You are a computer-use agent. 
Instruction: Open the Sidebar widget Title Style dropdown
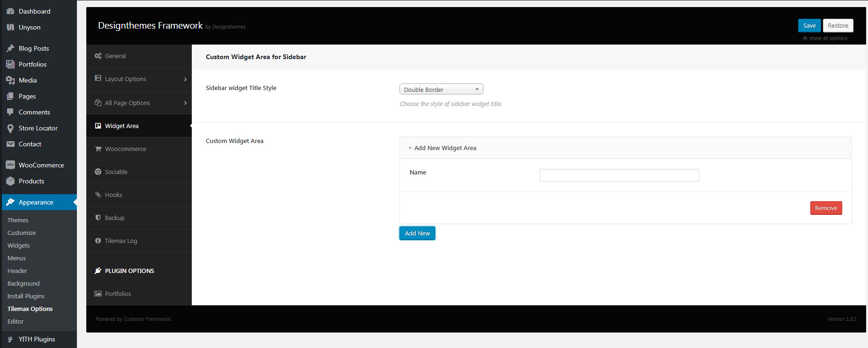click(x=441, y=89)
